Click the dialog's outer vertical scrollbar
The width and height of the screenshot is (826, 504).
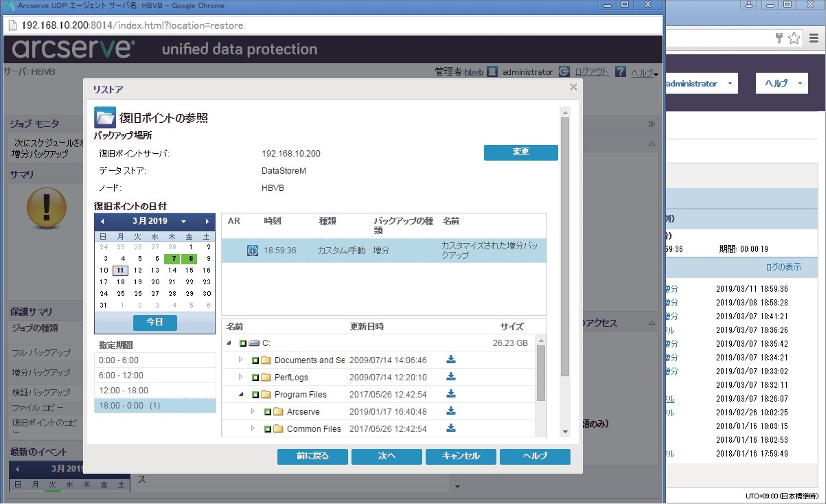[565, 247]
